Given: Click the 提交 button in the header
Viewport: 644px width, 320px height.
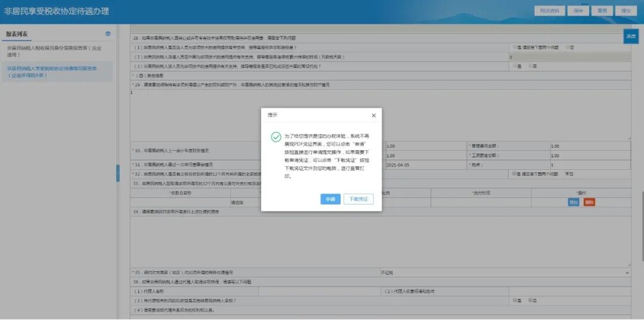Looking at the screenshot, I should [626, 11].
